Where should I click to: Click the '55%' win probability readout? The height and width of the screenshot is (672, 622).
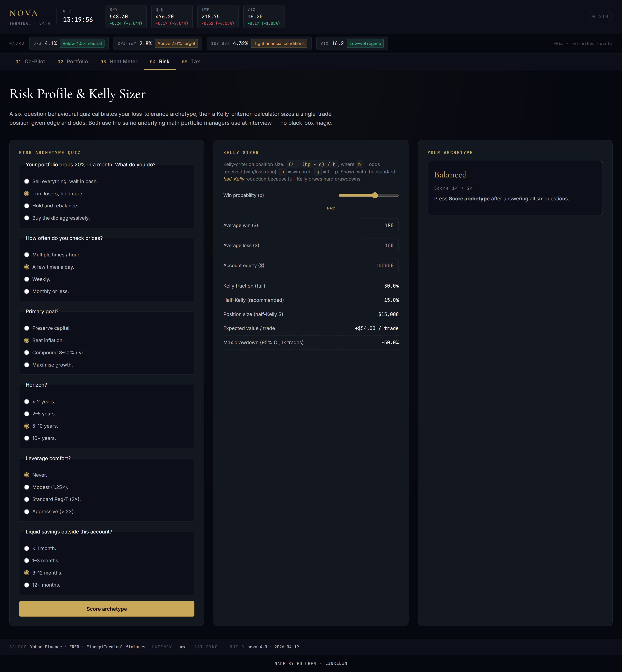click(x=331, y=209)
